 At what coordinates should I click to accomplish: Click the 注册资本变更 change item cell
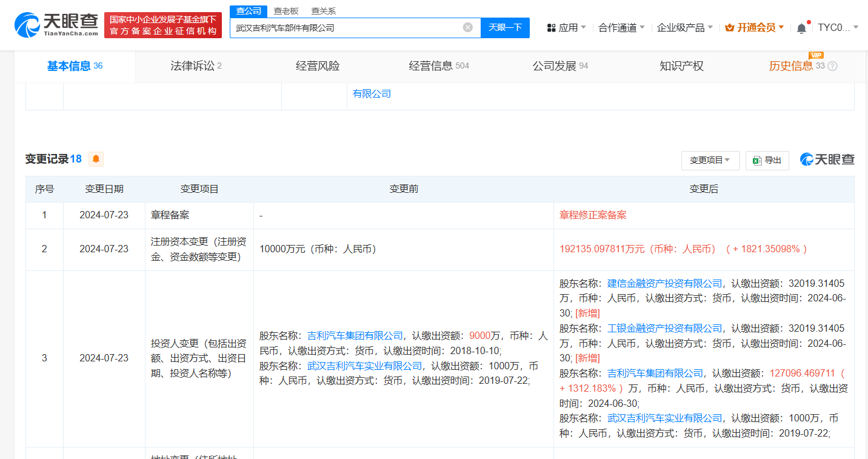199,249
